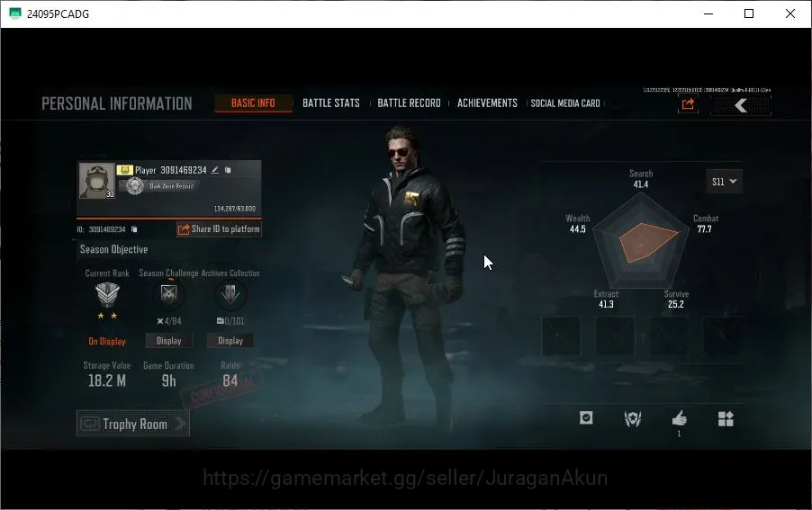Viewport: 812px width, 510px height.
Task: Click the Game Duration 9h stat
Action: click(168, 374)
